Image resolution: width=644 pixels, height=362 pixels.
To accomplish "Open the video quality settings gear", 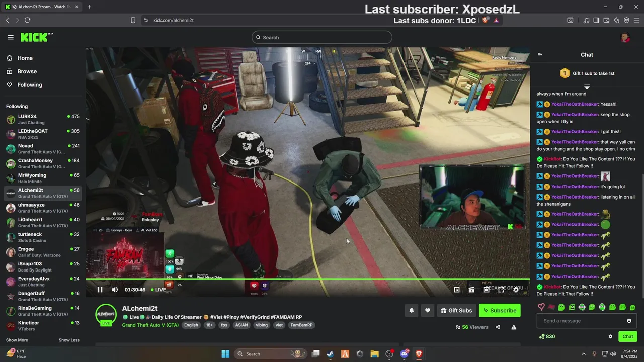I will [516, 290].
